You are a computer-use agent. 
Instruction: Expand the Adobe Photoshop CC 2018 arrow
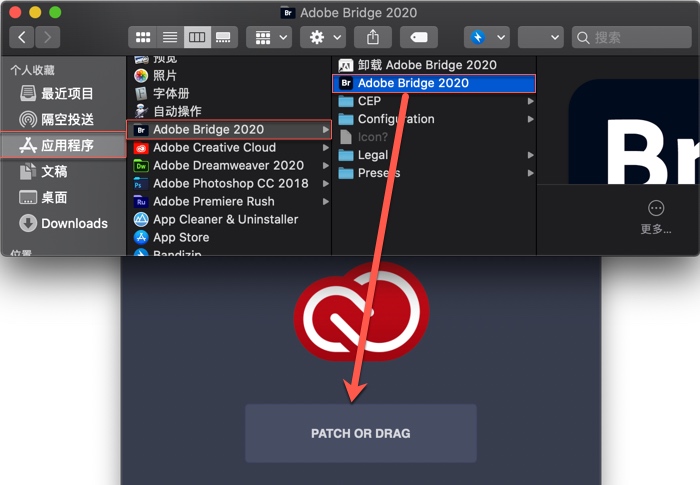tap(325, 183)
